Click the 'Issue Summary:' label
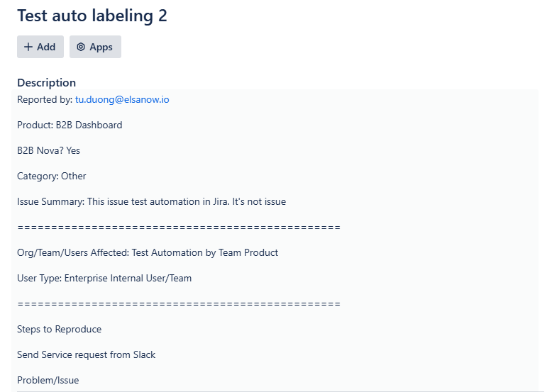The width and height of the screenshot is (552, 392). [x=50, y=202]
